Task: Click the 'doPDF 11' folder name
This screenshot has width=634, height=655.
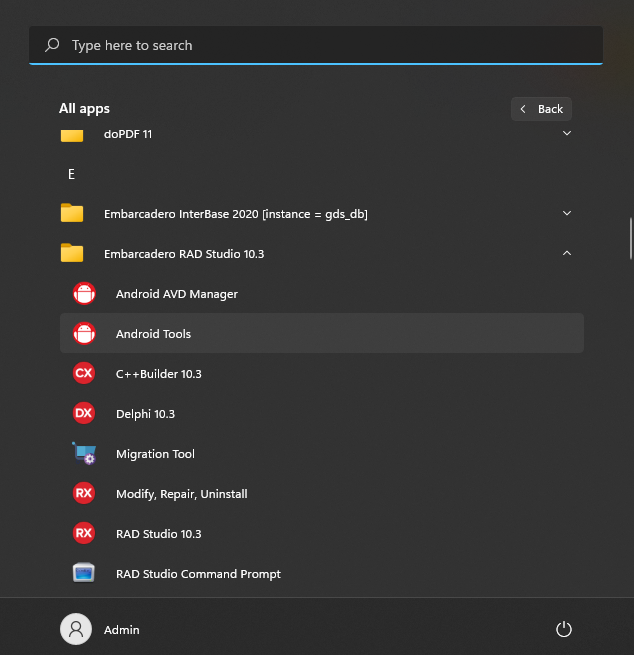Action: pos(128,134)
